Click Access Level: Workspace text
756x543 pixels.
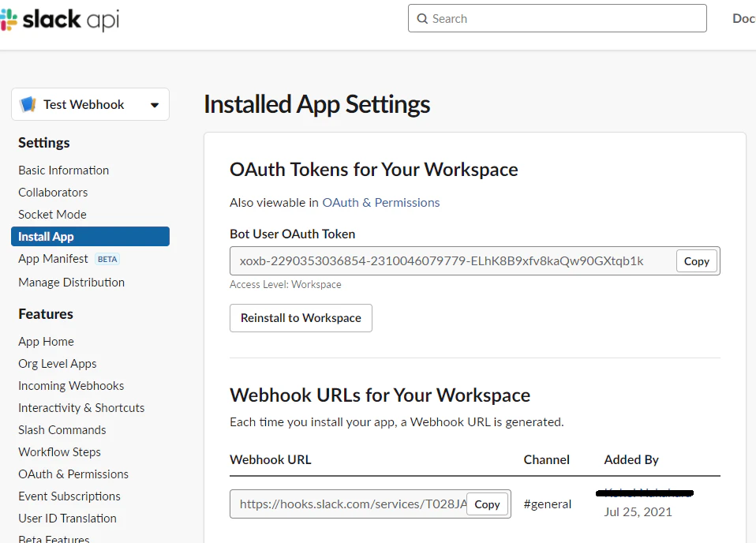[x=286, y=284]
